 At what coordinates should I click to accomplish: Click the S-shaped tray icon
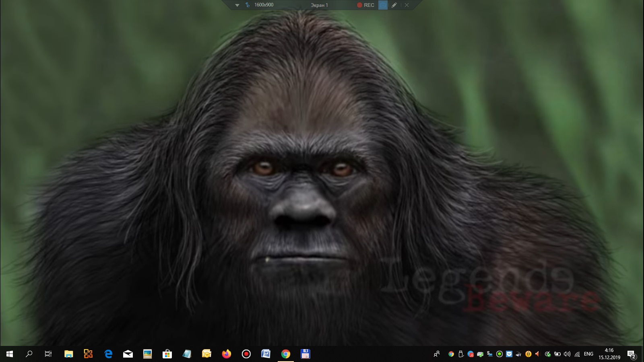pyautogui.click(x=490, y=354)
